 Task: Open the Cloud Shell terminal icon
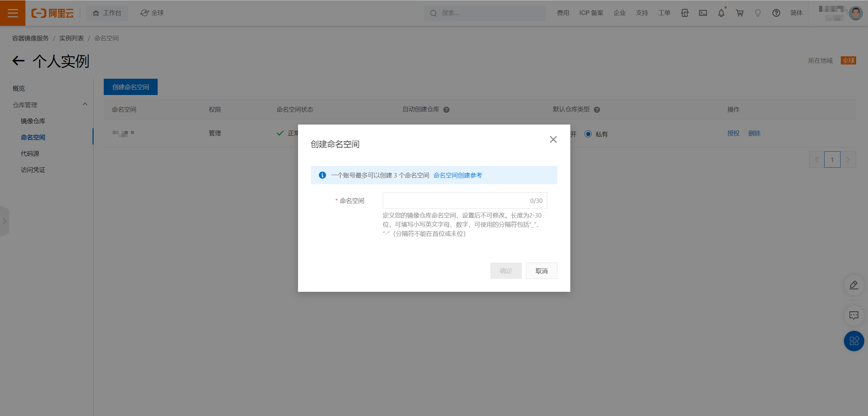point(703,13)
